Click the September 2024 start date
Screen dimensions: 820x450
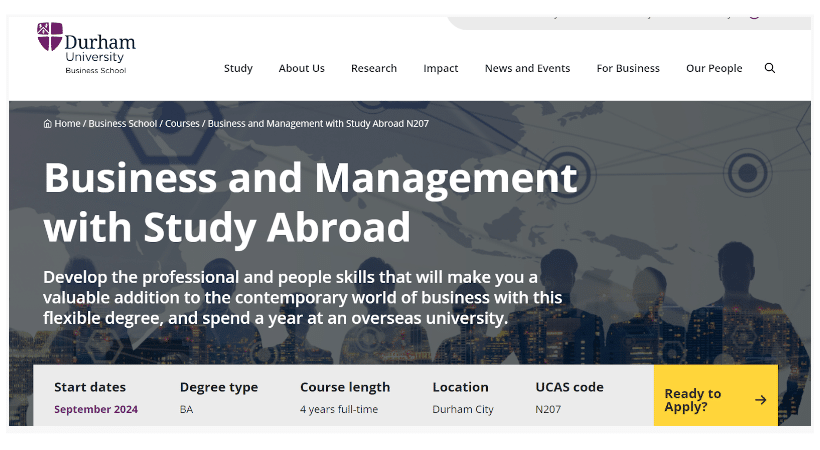pyautogui.click(x=96, y=409)
